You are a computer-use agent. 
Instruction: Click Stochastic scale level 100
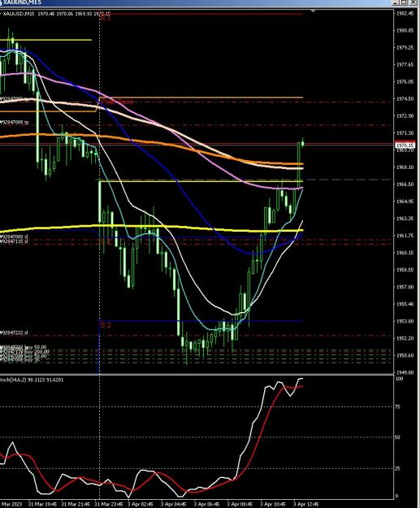tap(400, 379)
